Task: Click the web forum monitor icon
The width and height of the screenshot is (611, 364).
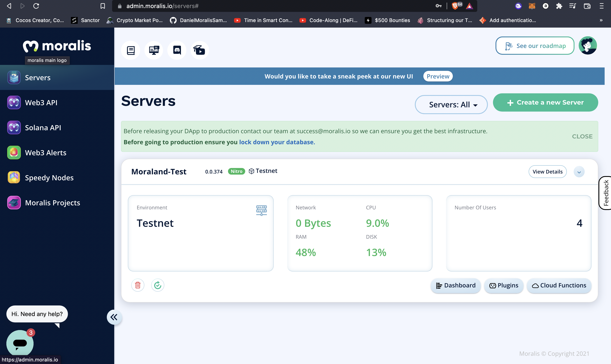Action: tap(154, 50)
